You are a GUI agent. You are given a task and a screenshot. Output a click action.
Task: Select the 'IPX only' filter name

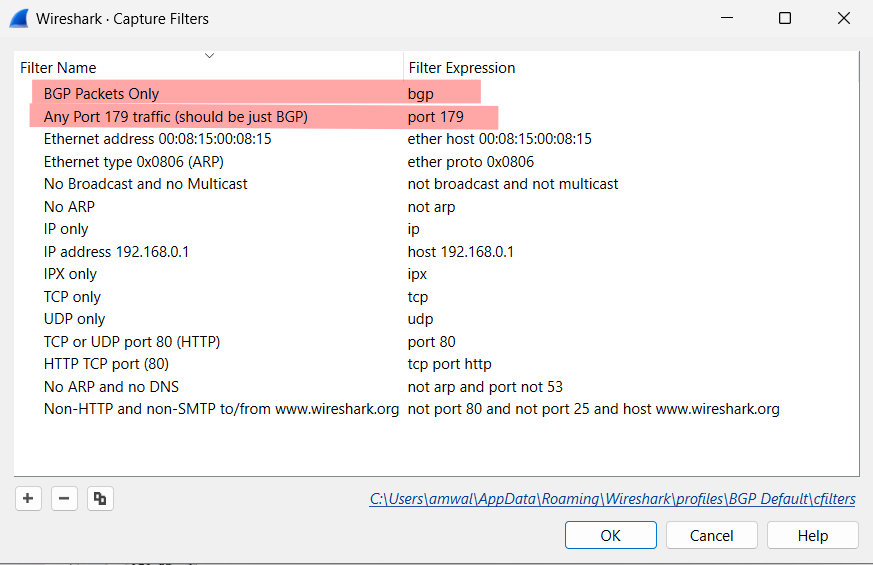(x=70, y=274)
